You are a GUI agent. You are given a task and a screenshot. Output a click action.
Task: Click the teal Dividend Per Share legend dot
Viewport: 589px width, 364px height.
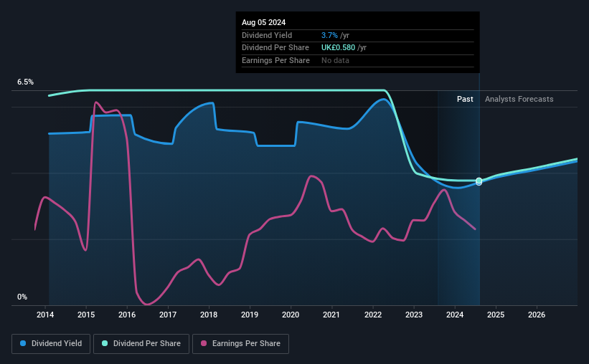tap(105, 343)
